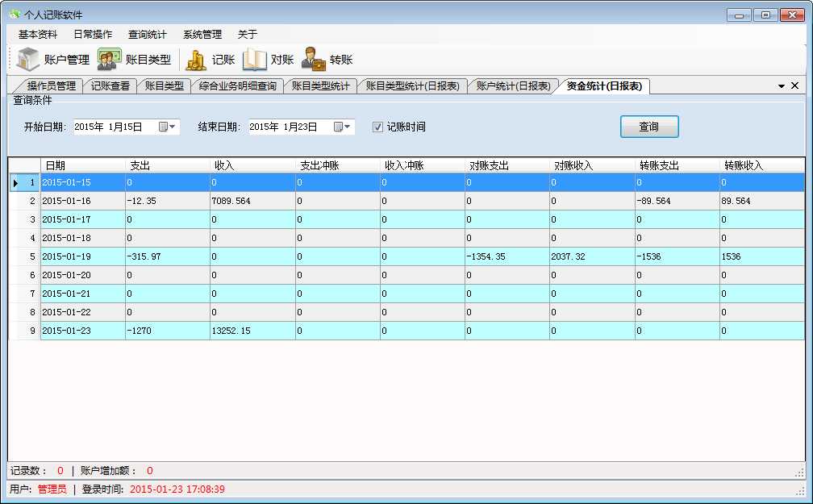
Task: Click the 支出 column header
Action: (168, 165)
